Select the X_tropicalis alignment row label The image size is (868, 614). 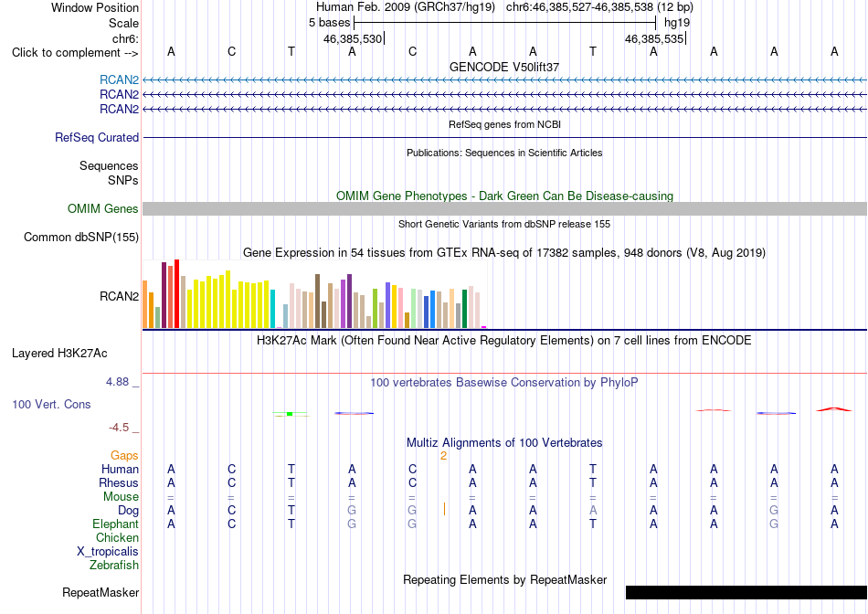(108, 552)
